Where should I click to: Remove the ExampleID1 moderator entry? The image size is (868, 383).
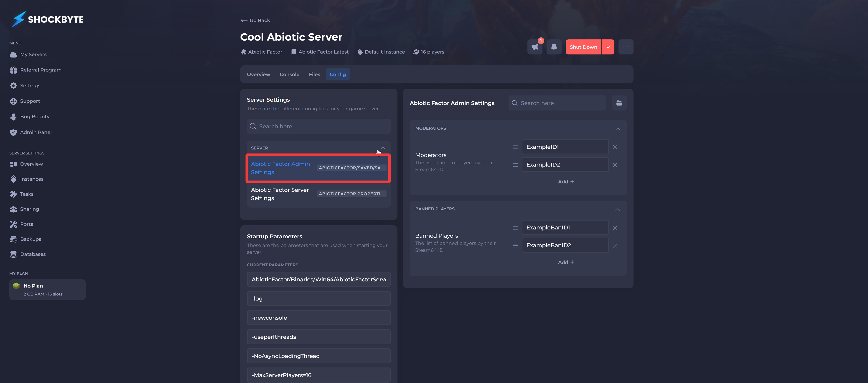(x=615, y=147)
